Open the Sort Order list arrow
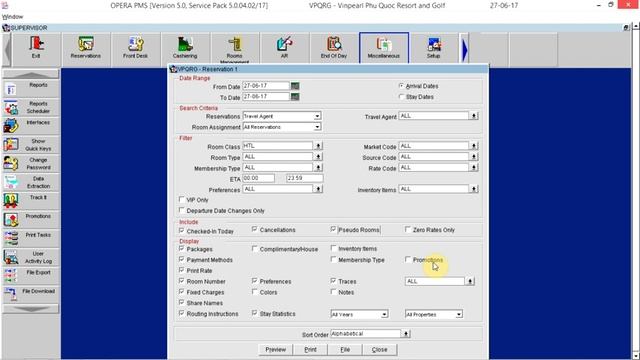 tap(405, 333)
